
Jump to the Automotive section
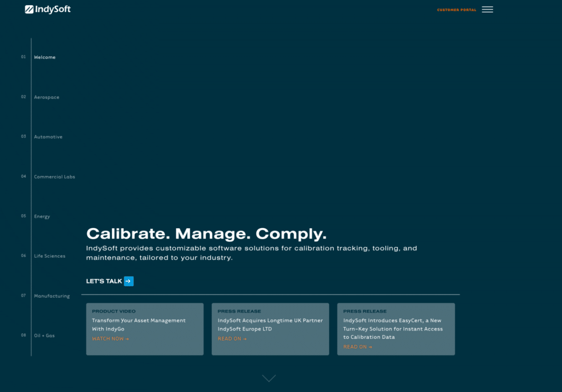coord(48,137)
